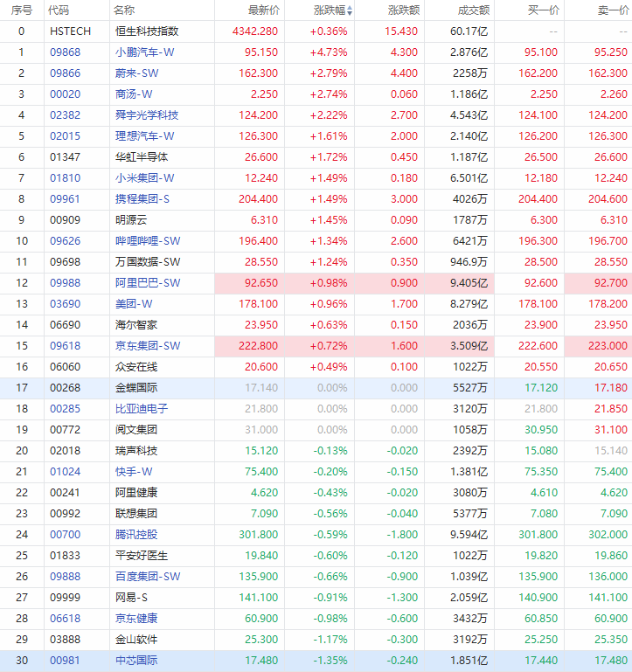Image resolution: width=632 pixels, height=672 pixels.
Task: Click the 204.600 ask price
Action: click(608, 199)
